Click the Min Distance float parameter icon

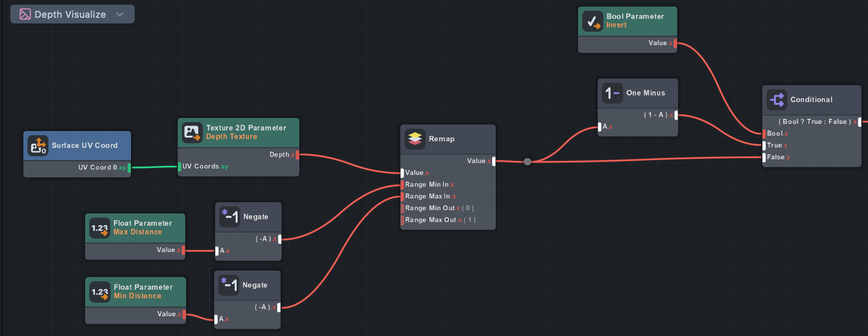pos(100,292)
